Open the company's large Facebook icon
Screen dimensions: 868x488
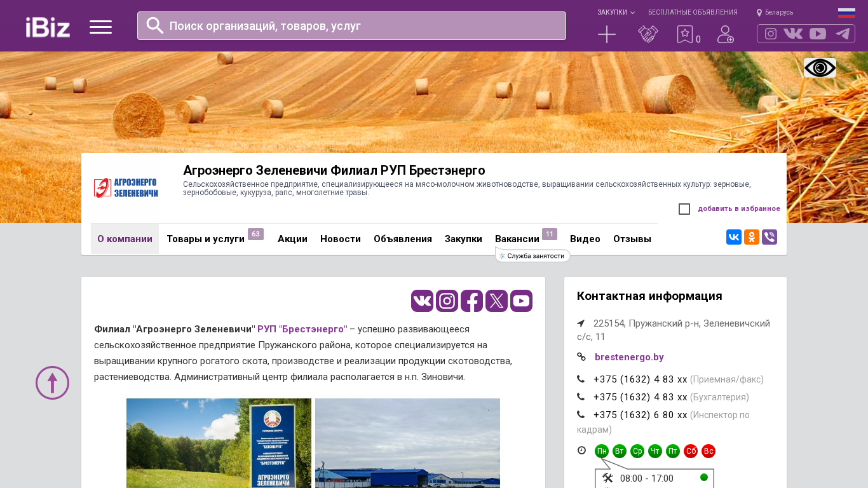[x=471, y=301]
